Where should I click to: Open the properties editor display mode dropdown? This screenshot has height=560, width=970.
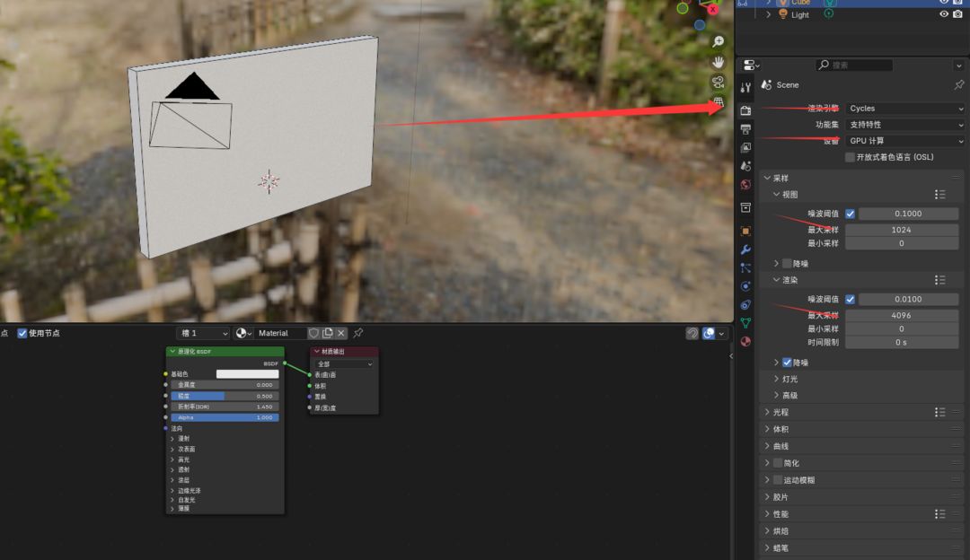coord(751,65)
